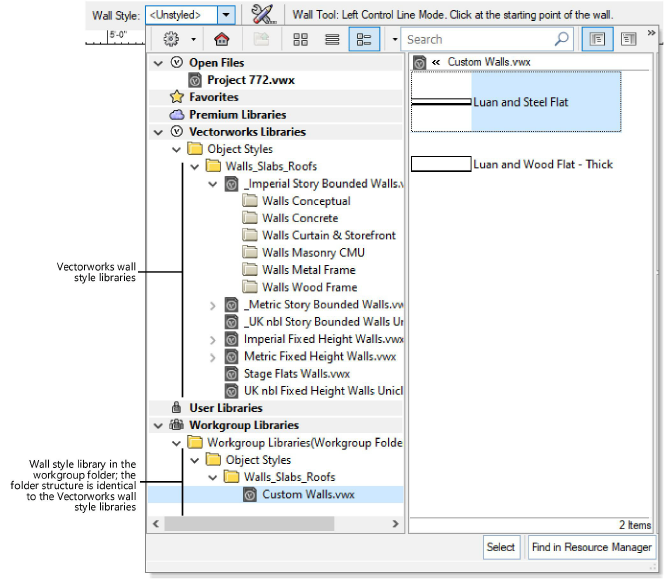Open the User Libraries section
The height and width of the screenshot is (579, 664).
(226, 408)
